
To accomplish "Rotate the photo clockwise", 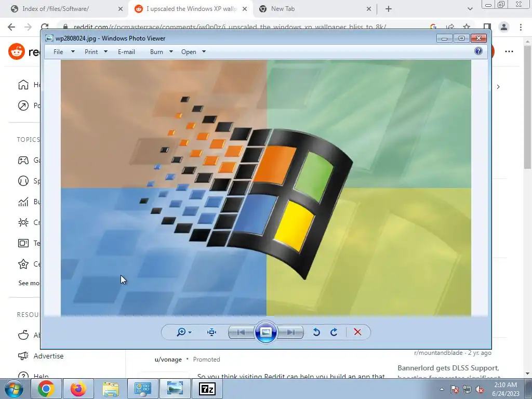I will click(334, 332).
